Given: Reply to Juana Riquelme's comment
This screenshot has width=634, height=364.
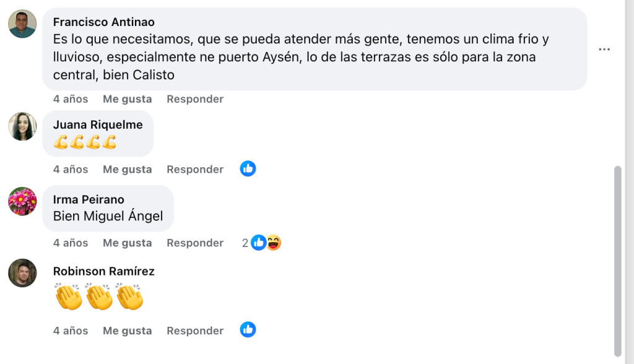Looking at the screenshot, I should (195, 170).
